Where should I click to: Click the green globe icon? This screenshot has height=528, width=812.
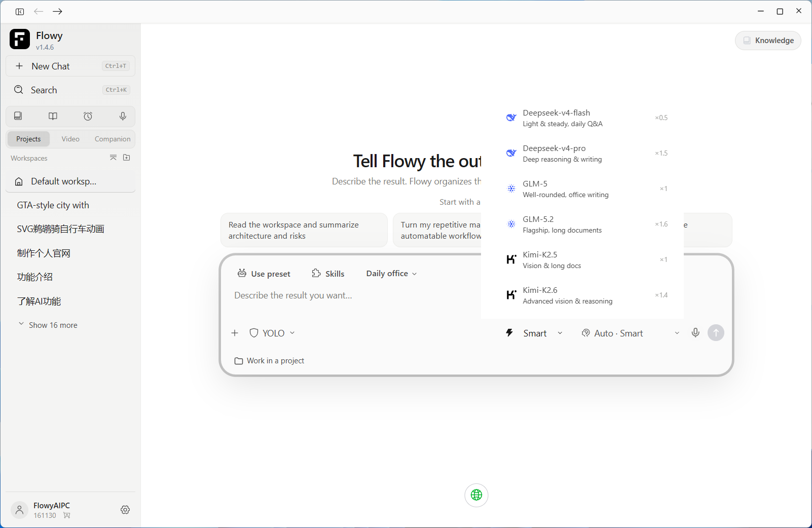(476, 495)
